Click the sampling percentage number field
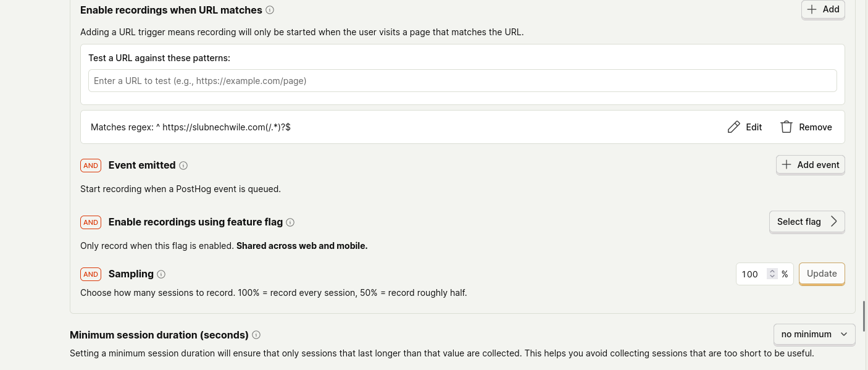Image resolution: width=868 pixels, height=370 pixels. click(x=751, y=274)
